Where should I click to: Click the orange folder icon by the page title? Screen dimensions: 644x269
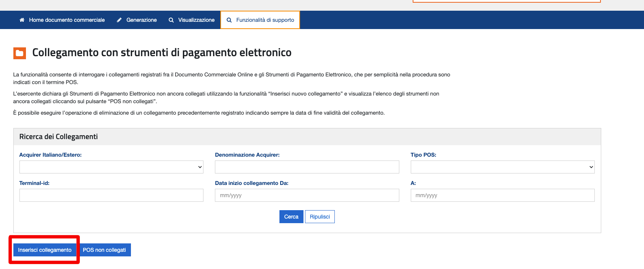19,53
